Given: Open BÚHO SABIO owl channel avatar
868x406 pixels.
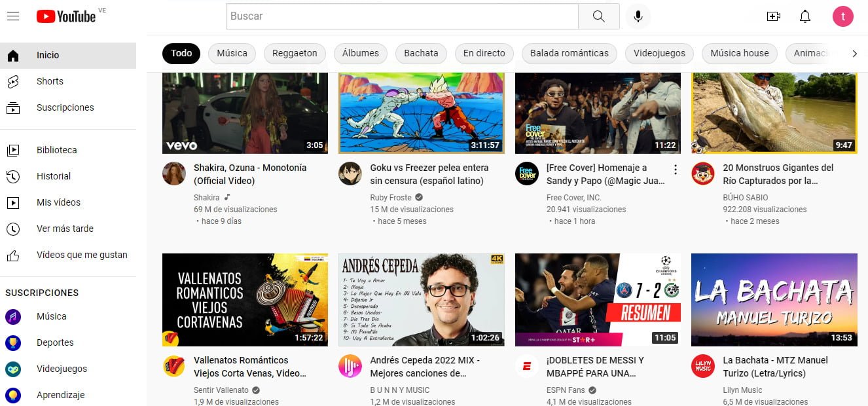Looking at the screenshot, I should point(703,174).
